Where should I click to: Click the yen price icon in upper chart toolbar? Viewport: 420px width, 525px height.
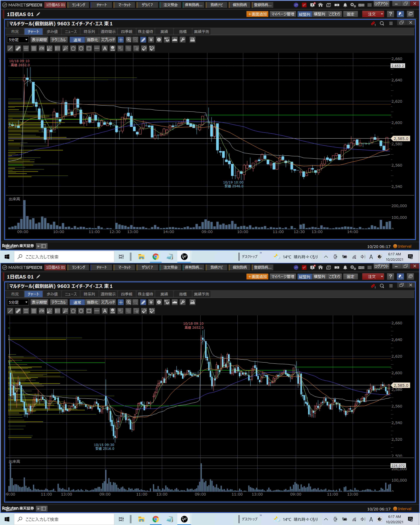click(x=151, y=40)
